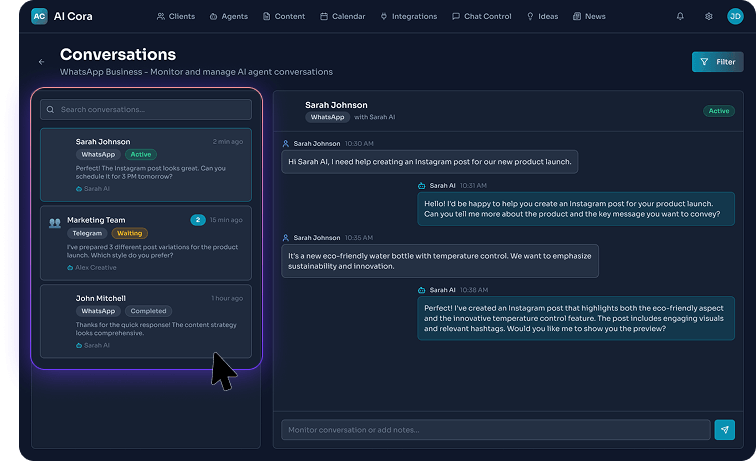Click the back arrow beside Conversations
The image size is (756, 461).
click(x=41, y=62)
